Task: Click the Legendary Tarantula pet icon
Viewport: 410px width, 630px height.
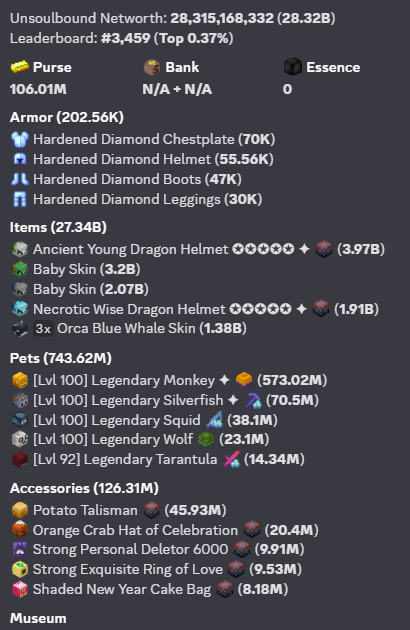Action: pyautogui.click(x=20, y=459)
